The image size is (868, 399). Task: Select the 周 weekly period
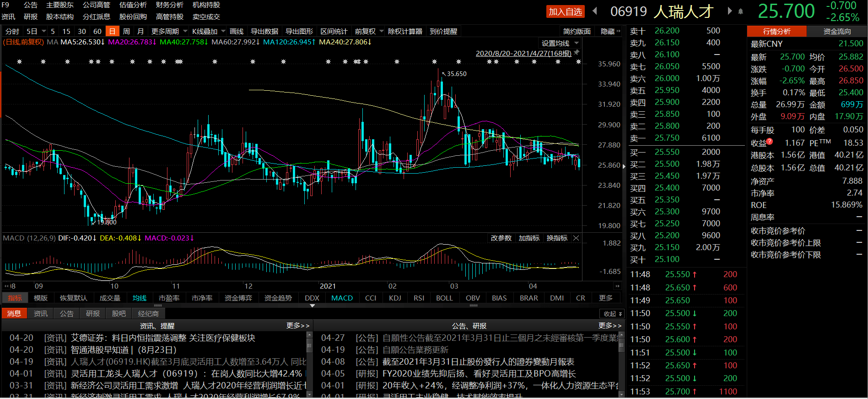point(126,31)
